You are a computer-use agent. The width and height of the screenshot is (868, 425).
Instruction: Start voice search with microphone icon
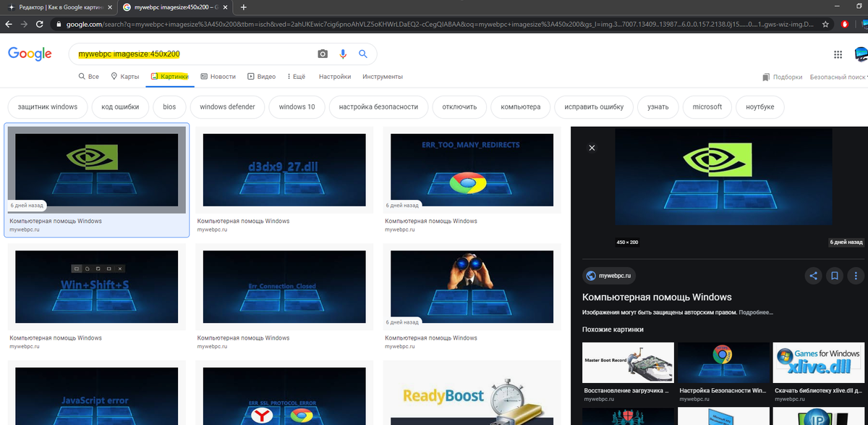pyautogui.click(x=343, y=54)
